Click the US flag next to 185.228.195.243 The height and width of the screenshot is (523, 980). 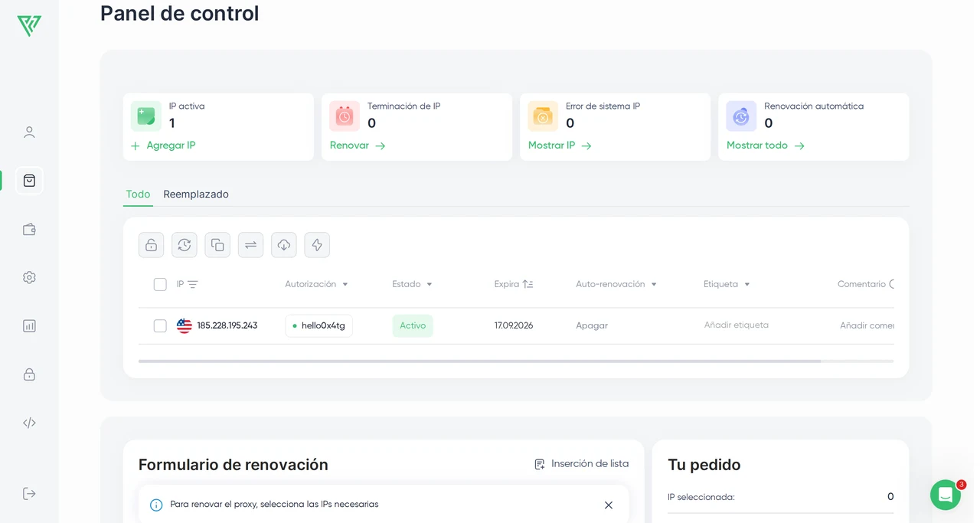[185, 325]
